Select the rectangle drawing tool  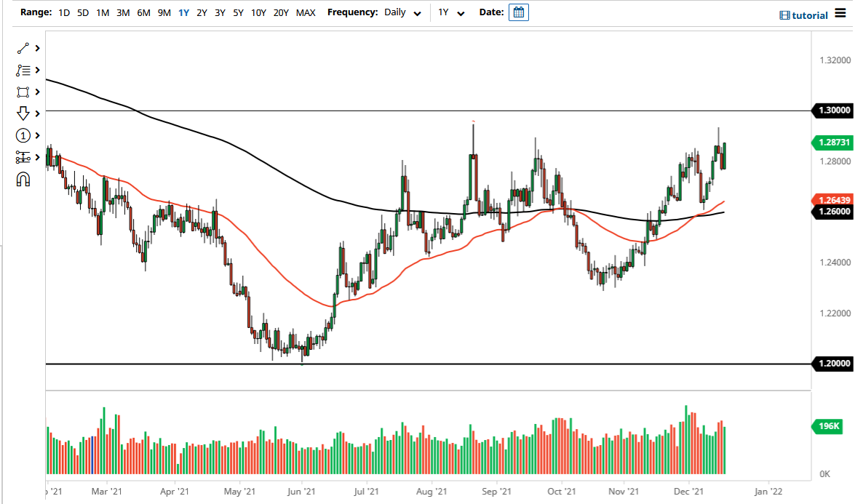point(22,92)
